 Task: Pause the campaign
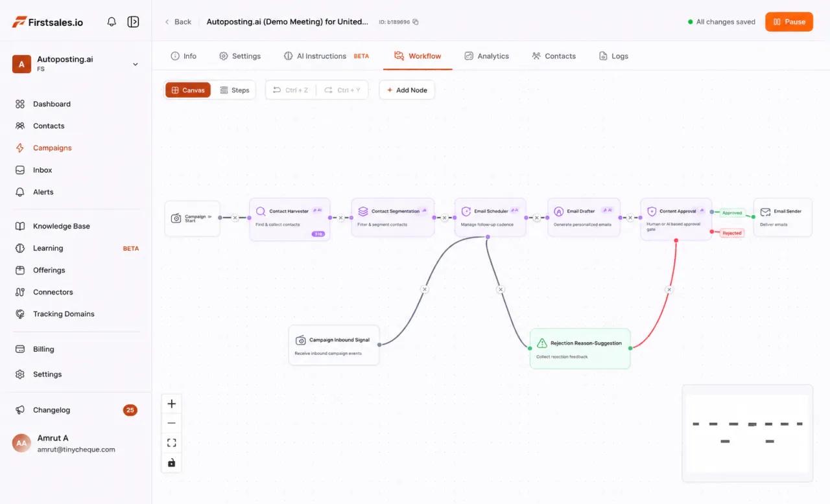coord(789,21)
